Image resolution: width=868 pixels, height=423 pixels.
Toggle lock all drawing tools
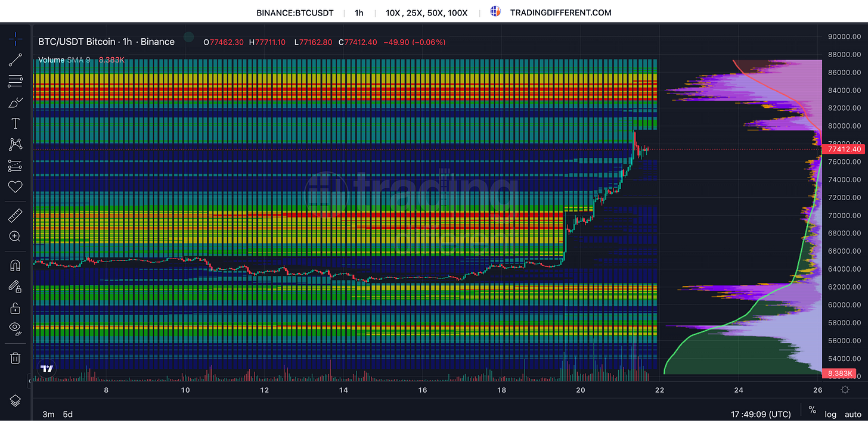15,308
